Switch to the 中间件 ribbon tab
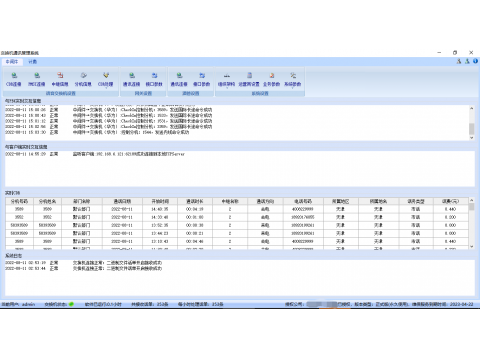 click(x=12, y=62)
